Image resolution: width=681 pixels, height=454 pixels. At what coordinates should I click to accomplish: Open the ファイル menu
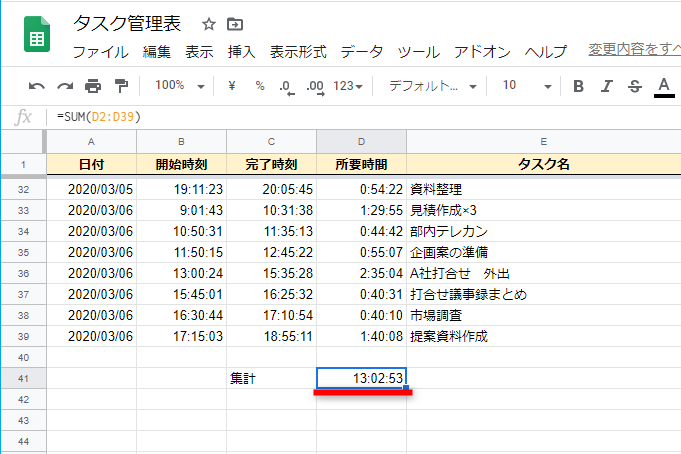[x=101, y=52]
